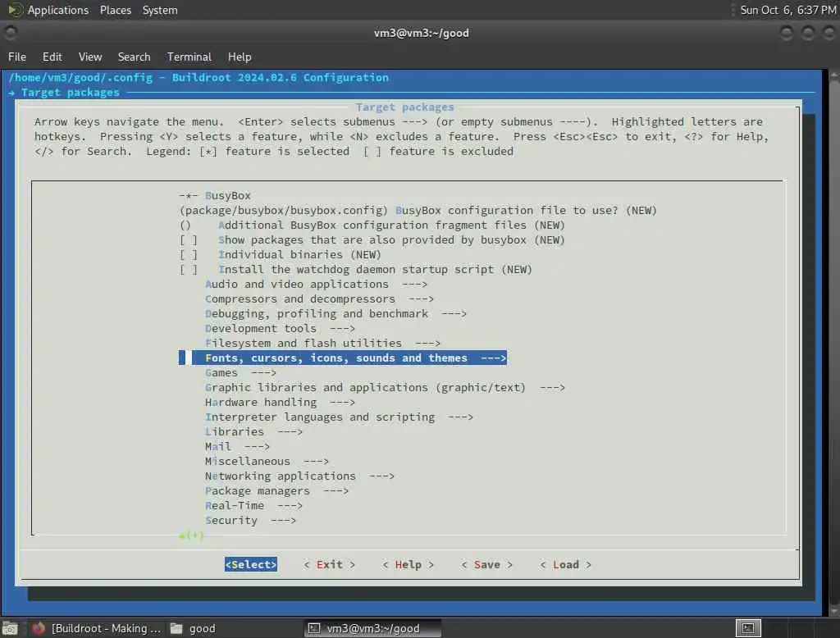This screenshot has width=840, height=638.
Task: Click the terminal vertical scrollbar
Action: [x=833, y=343]
